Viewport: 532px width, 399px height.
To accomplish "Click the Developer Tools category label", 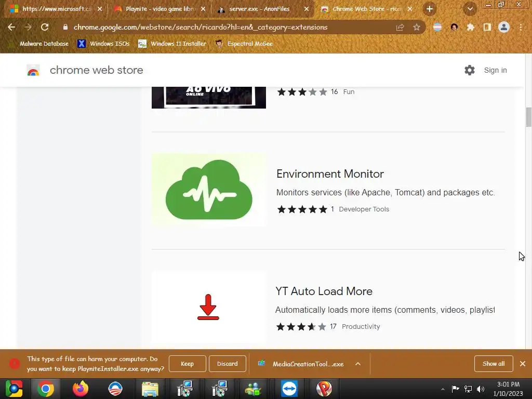I will click(364, 209).
